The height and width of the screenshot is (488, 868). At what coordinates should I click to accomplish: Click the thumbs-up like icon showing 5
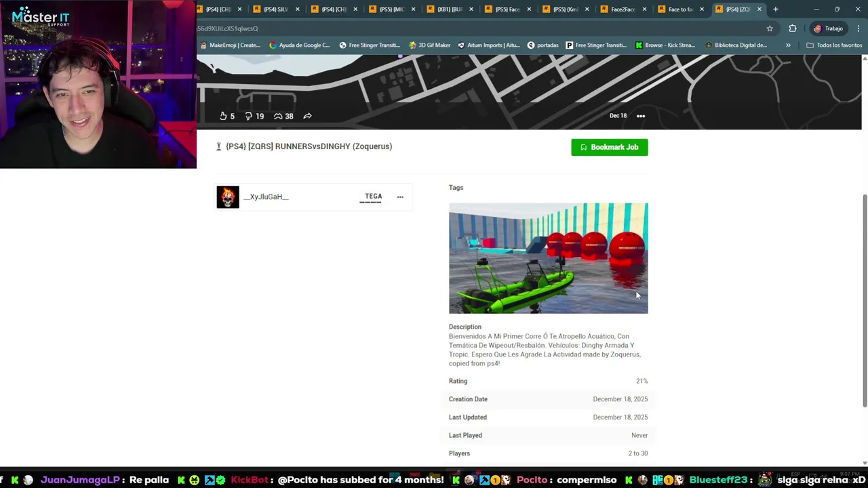223,116
